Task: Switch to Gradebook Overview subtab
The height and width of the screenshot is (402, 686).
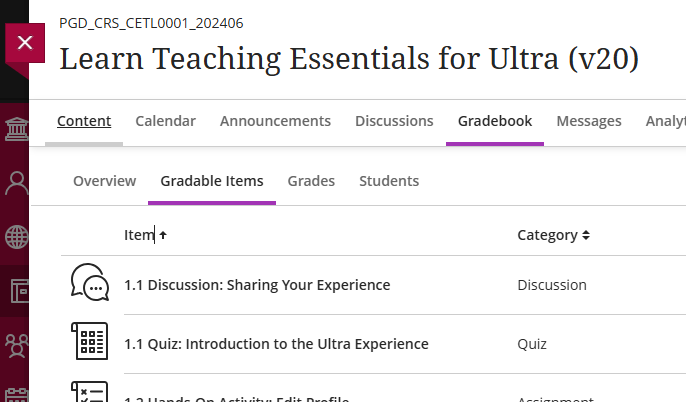Action: pos(105,181)
